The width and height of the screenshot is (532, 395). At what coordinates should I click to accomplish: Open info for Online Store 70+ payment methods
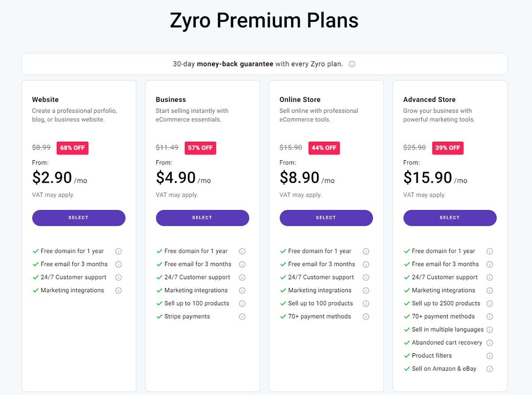pyautogui.click(x=366, y=317)
